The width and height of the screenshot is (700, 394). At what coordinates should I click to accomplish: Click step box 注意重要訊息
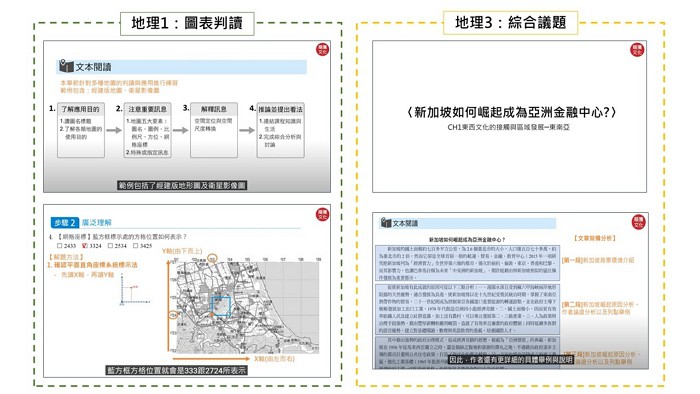point(147,130)
